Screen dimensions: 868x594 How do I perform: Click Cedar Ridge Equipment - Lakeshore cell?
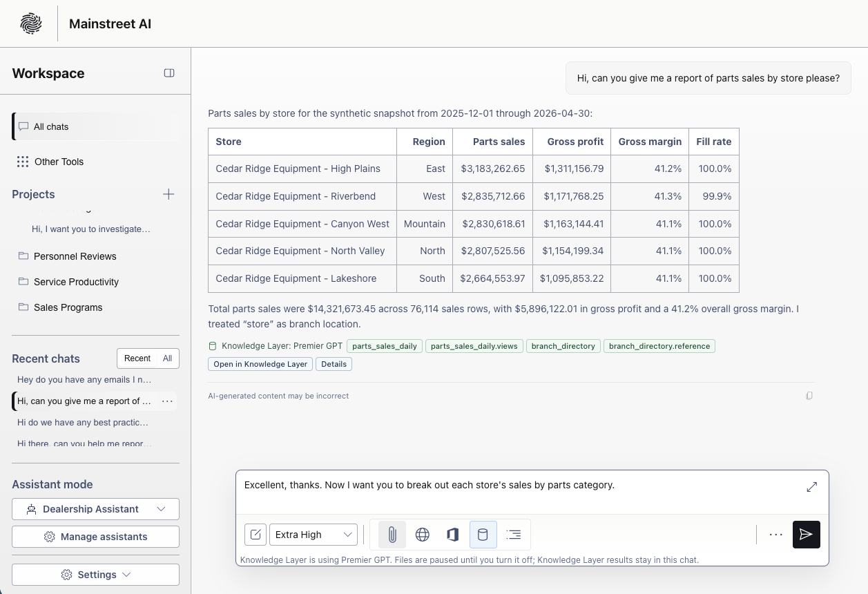point(302,278)
